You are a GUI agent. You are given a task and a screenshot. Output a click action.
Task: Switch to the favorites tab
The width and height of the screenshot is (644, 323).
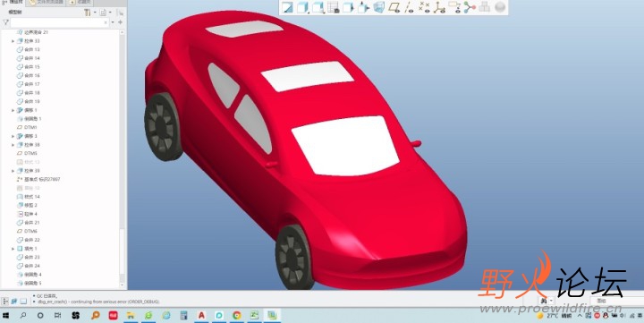coord(80,2)
